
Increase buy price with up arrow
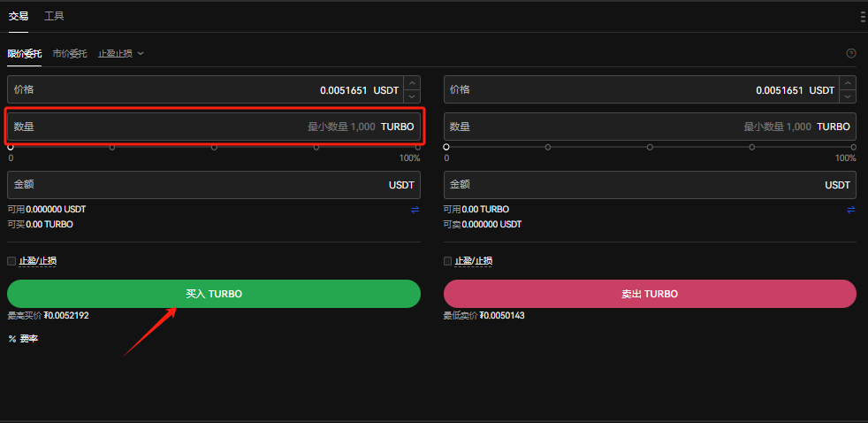click(x=412, y=83)
